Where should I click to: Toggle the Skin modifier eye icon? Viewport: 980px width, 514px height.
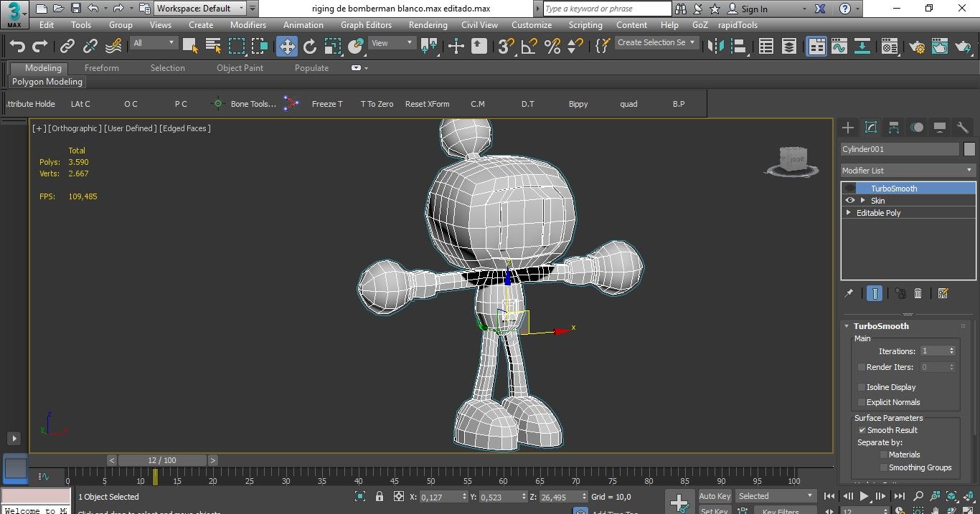tap(850, 201)
